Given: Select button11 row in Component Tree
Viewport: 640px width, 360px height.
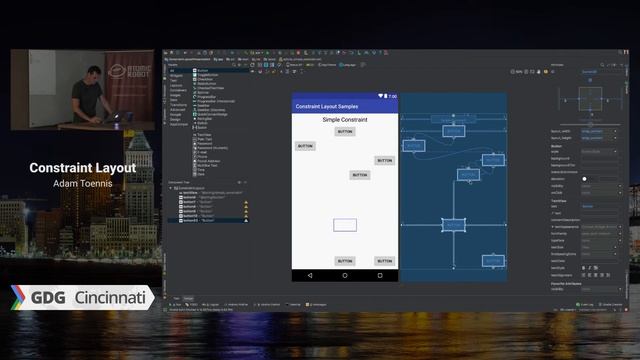Looking at the screenshot, I should pos(208,220).
